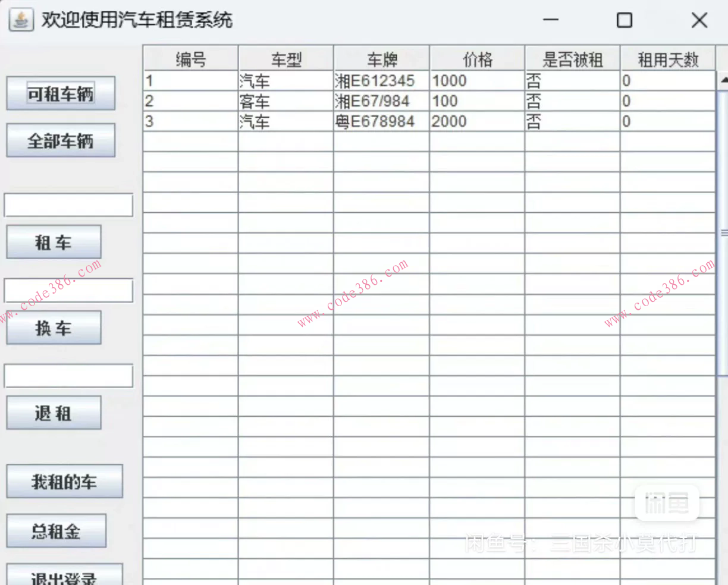Click the Java icon in title bar
Viewport: 728px width, 585px height.
click(x=21, y=20)
